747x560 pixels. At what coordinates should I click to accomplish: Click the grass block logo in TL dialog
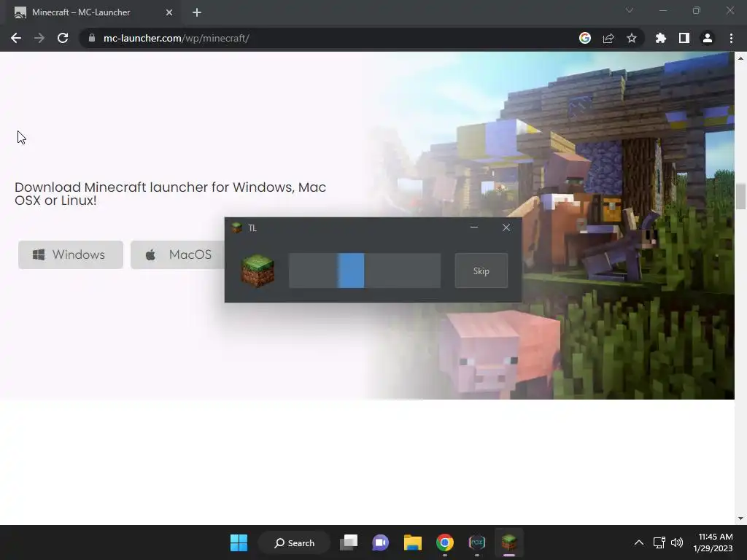[258, 271]
